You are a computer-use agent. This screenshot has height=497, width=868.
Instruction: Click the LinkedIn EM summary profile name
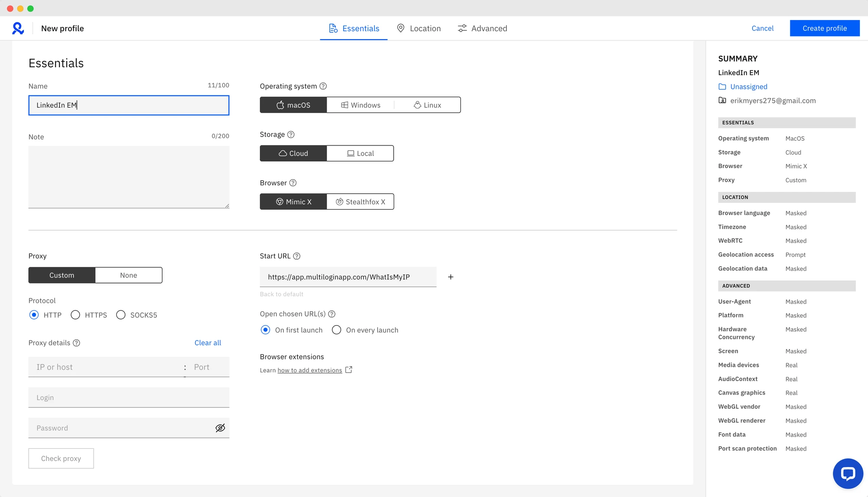tap(739, 73)
